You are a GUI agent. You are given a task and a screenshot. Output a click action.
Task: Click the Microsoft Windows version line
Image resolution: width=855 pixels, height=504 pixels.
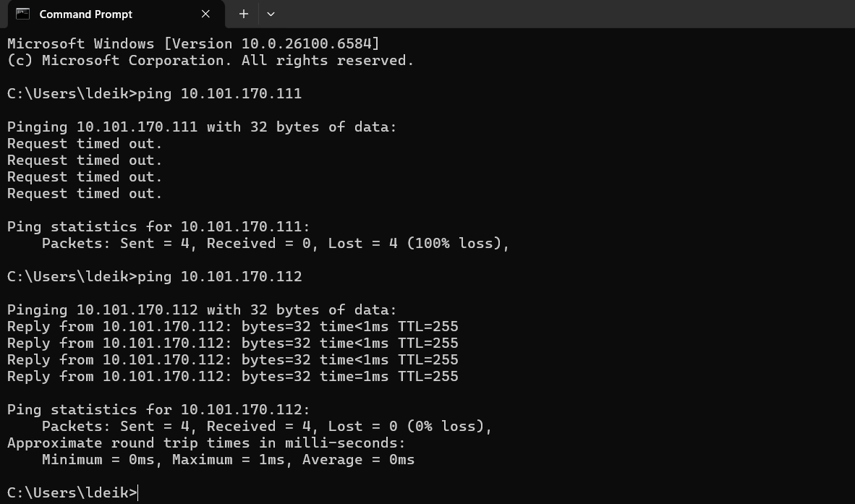(x=193, y=44)
